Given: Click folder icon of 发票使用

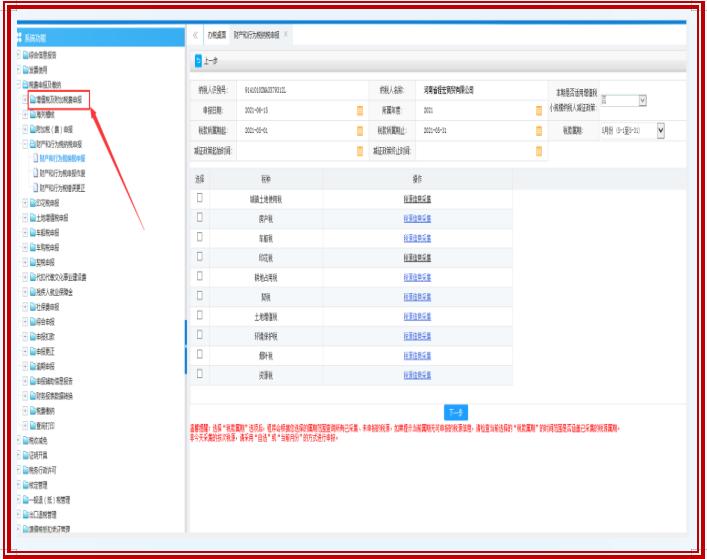Looking at the screenshot, I should 25,70.
